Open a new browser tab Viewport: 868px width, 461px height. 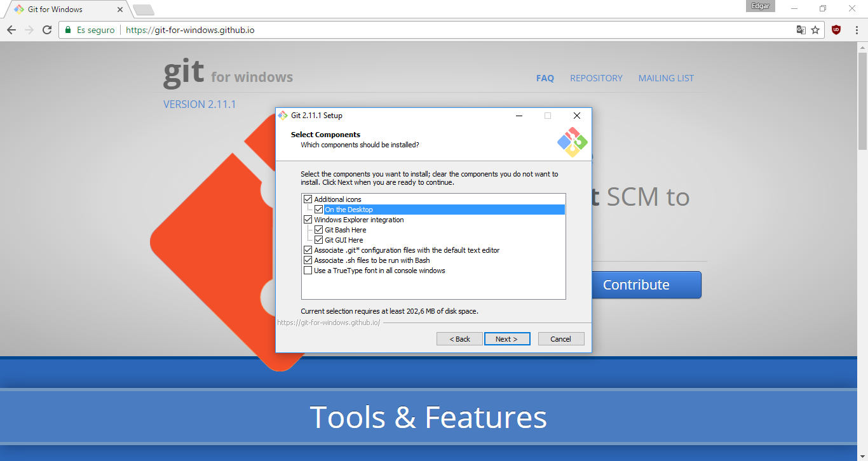click(x=143, y=10)
